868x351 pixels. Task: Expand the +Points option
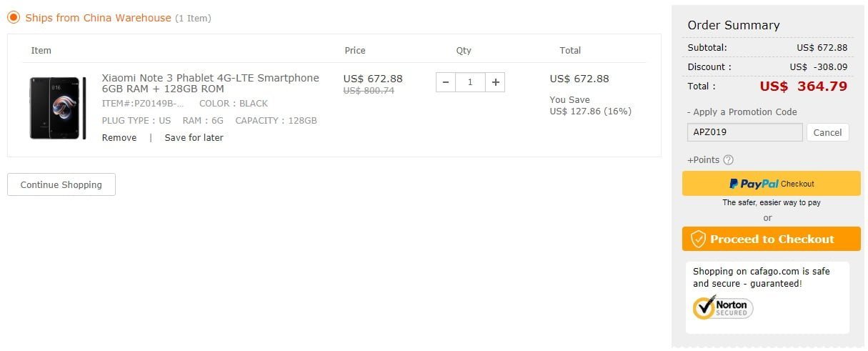[703, 160]
